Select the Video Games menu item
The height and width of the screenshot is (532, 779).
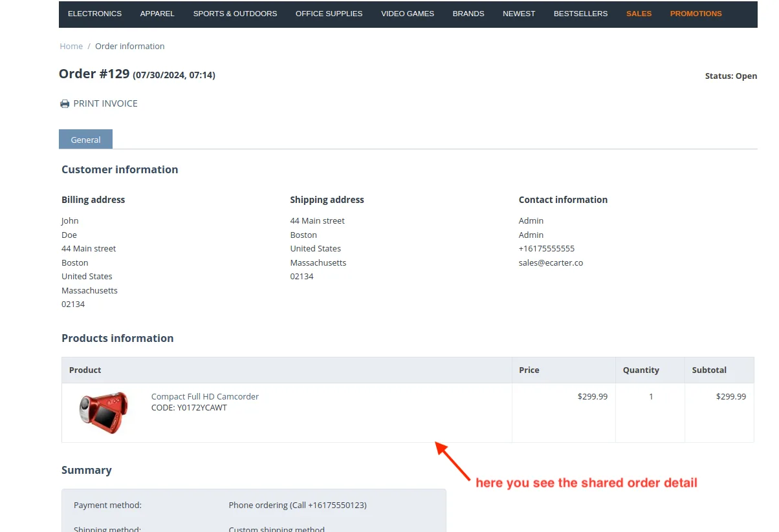[408, 14]
